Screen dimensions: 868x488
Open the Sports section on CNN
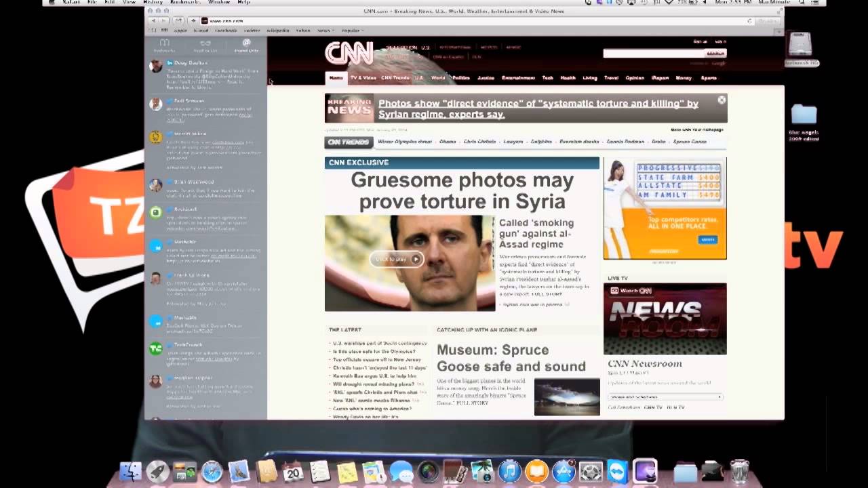(x=709, y=78)
